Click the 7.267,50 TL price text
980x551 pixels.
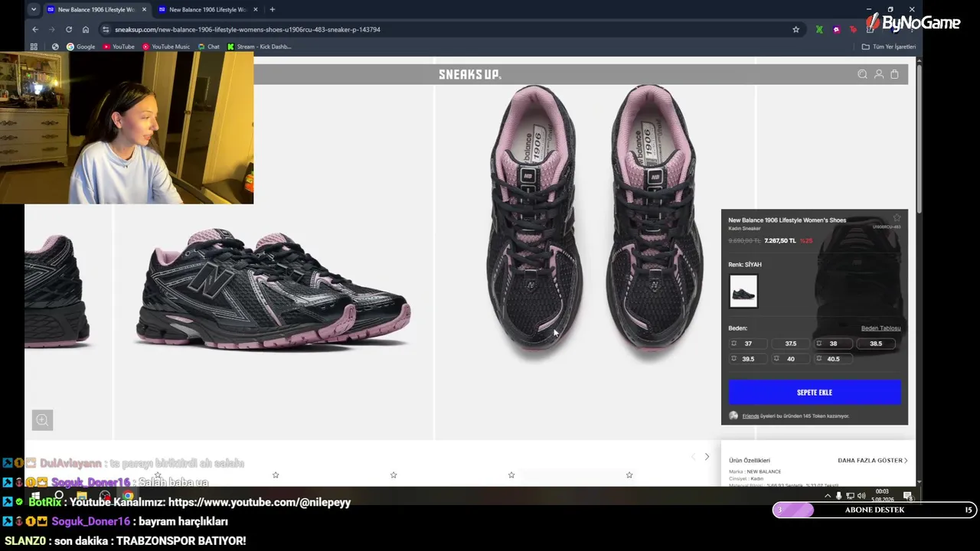point(780,241)
